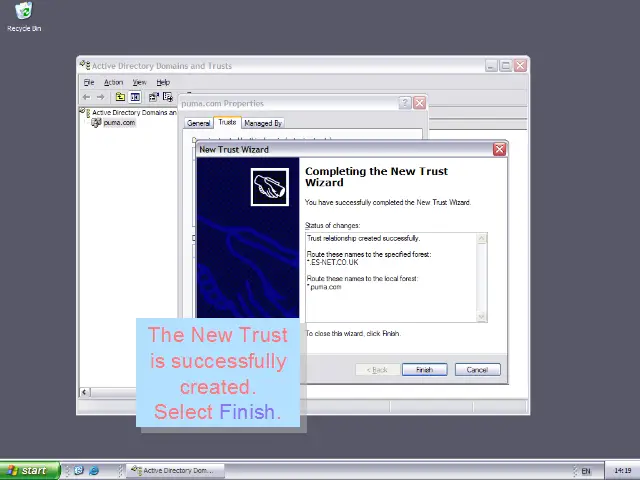Screen dimensions: 640x480
Task: Close the puma.com Properties dialog
Action: (x=420, y=103)
